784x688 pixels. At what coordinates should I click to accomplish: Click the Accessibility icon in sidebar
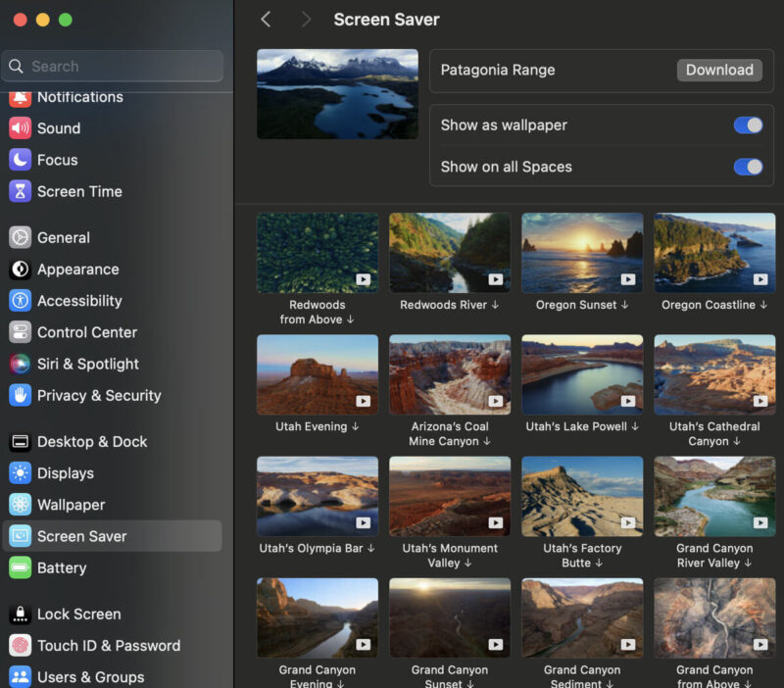(20, 301)
